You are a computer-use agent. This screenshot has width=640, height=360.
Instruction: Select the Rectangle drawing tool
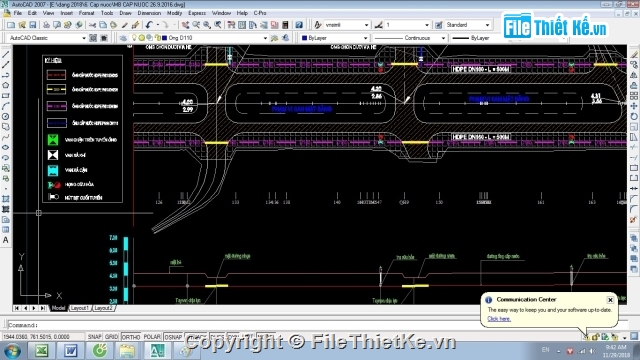point(6,96)
